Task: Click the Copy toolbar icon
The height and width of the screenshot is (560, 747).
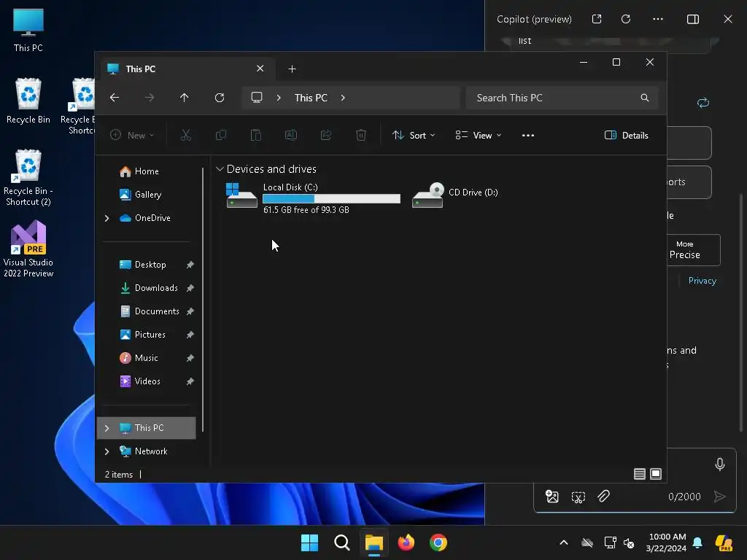Action: click(220, 135)
